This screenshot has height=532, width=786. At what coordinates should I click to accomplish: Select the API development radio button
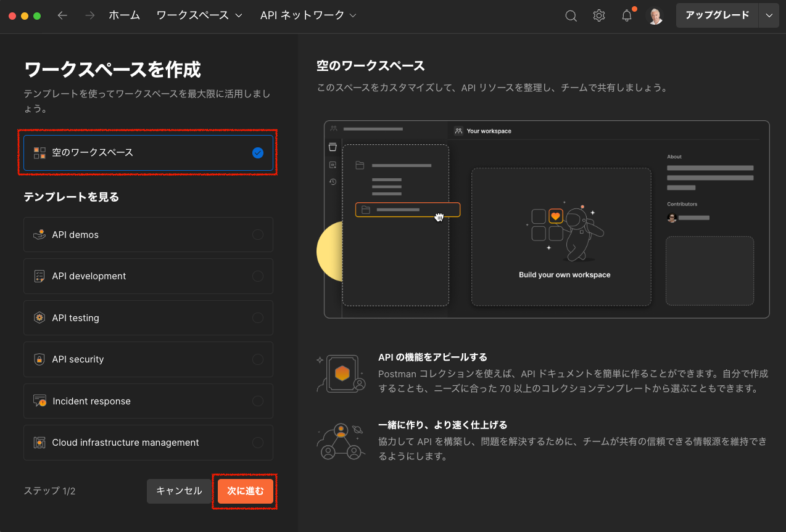[x=258, y=276]
